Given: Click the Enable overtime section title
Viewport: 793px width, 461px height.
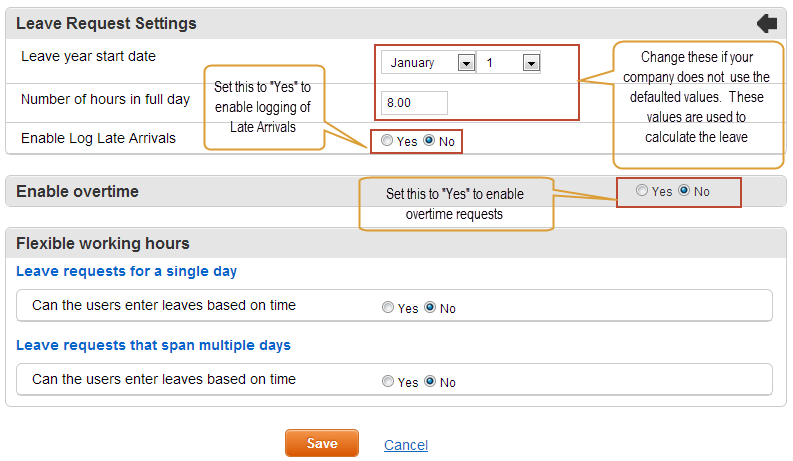Looking at the screenshot, I should click(77, 191).
